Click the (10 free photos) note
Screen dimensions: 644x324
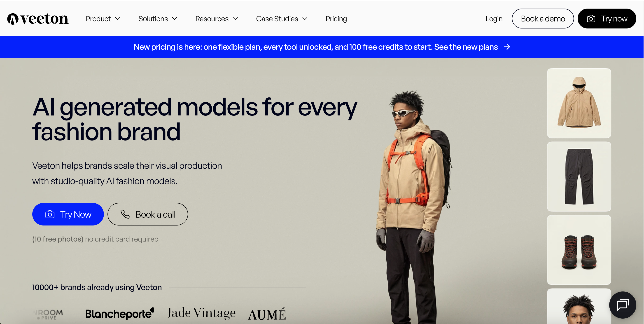coord(95,239)
